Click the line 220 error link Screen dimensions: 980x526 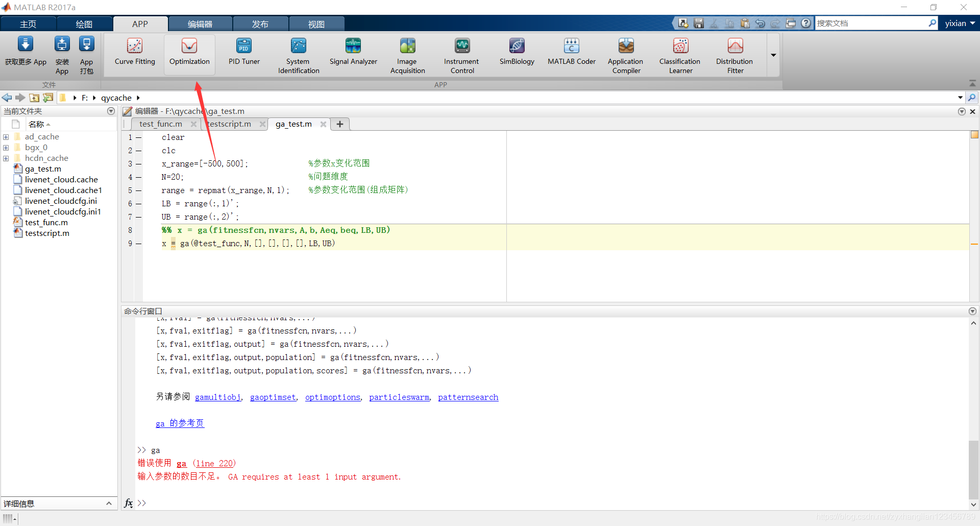pyautogui.click(x=214, y=464)
